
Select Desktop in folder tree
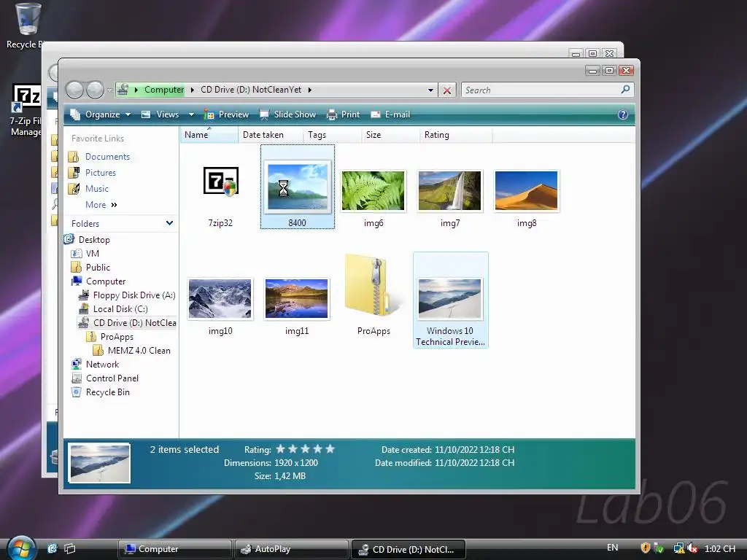click(94, 239)
